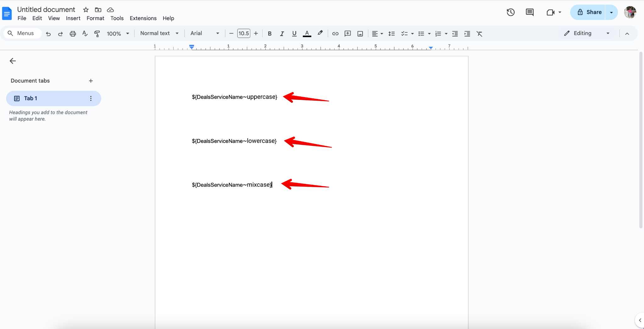Open the 100% zoom dropdown
Image resolution: width=644 pixels, height=329 pixels.
(118, 34)
